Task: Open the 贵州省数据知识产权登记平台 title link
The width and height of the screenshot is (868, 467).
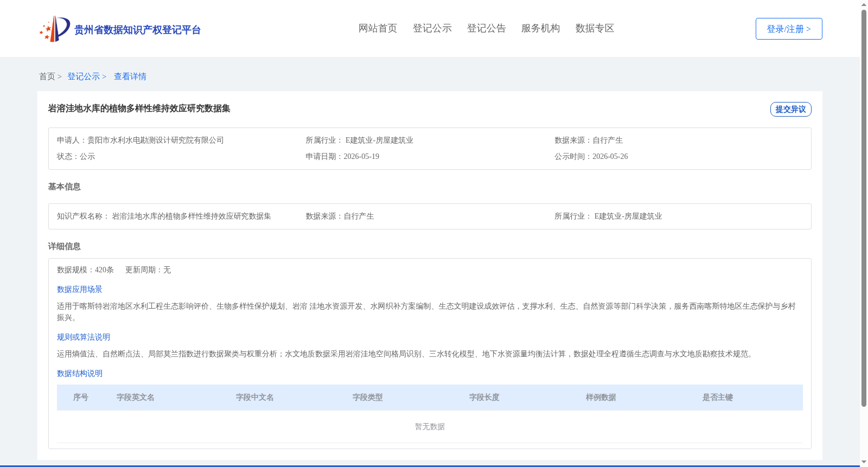Action: pyautogui.click(x=137, y=30)
